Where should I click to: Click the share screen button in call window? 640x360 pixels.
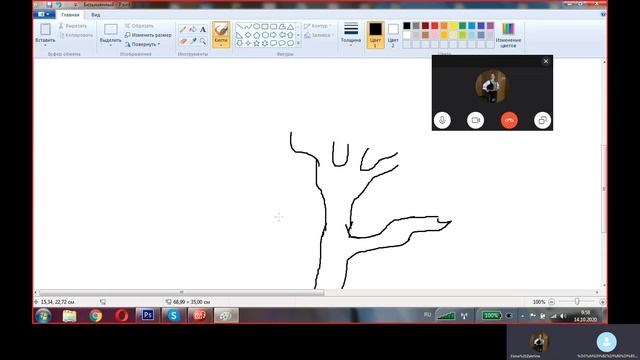point(542,120)
